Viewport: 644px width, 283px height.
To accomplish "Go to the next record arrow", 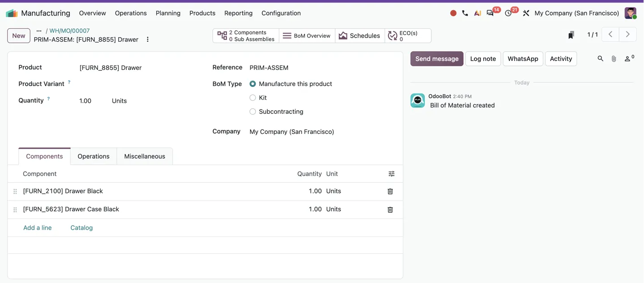I will pos(627,34).
